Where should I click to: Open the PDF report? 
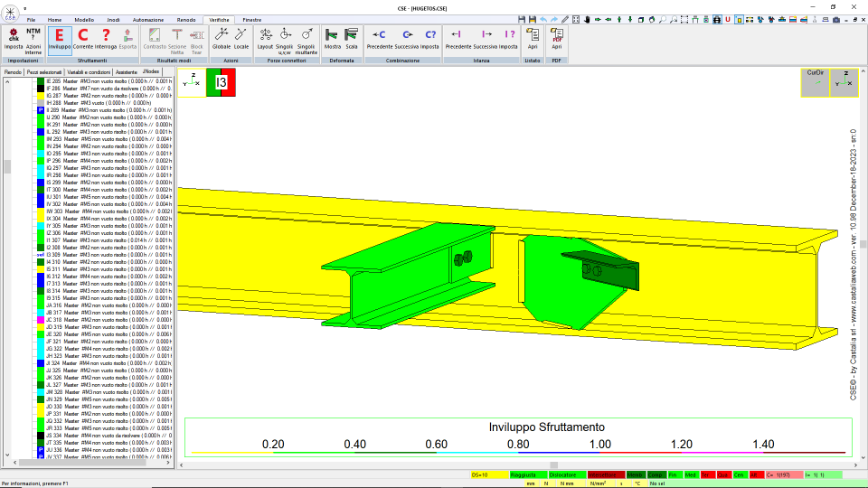[556, 39]
